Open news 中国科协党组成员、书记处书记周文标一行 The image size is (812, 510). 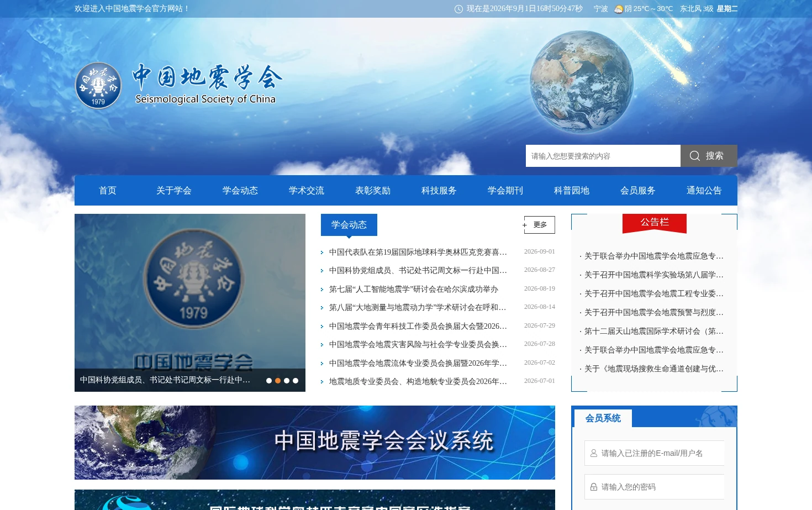coord(418,270)
